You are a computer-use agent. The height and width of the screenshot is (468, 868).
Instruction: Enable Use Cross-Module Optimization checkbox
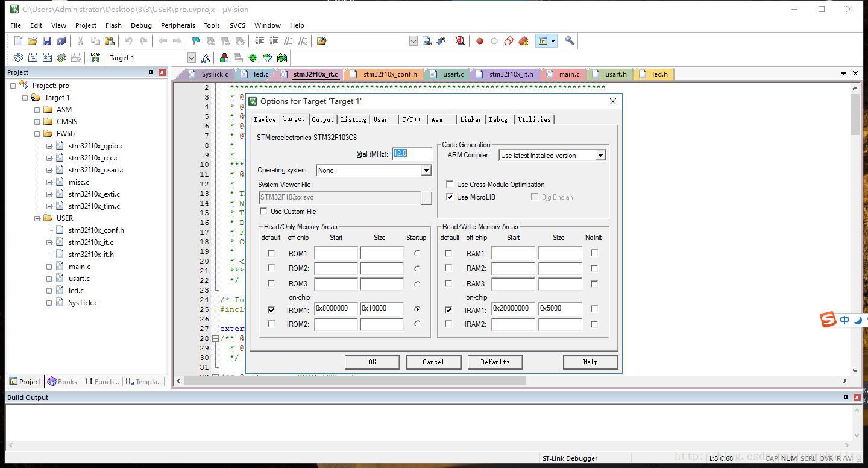[x=450, y=184]
